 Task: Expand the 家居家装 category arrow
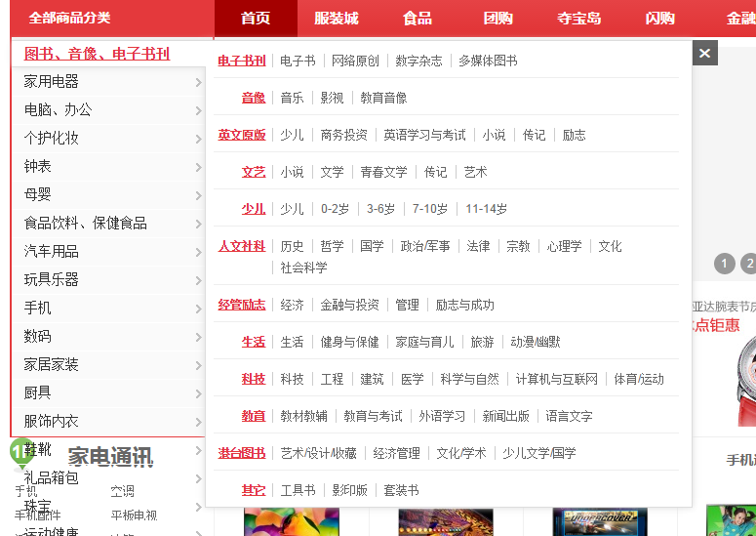(x=199, y=366)
